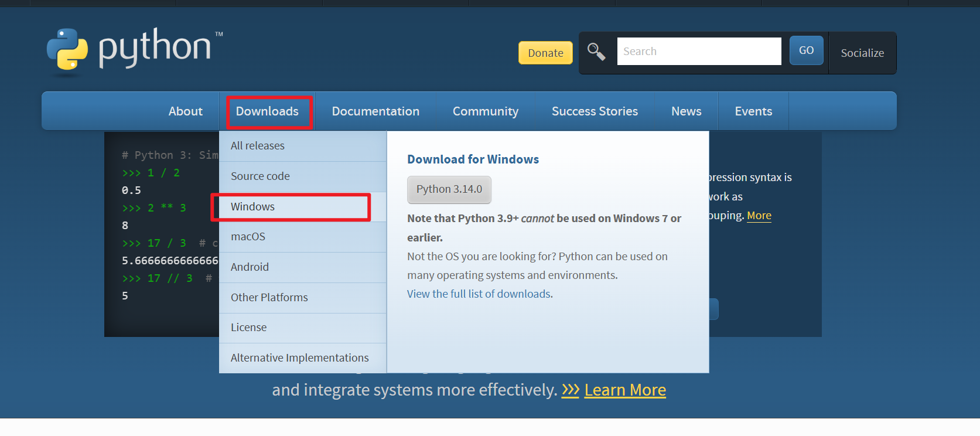
Task: Select Source code in Downloads dropdown
Action: point(303,176)
